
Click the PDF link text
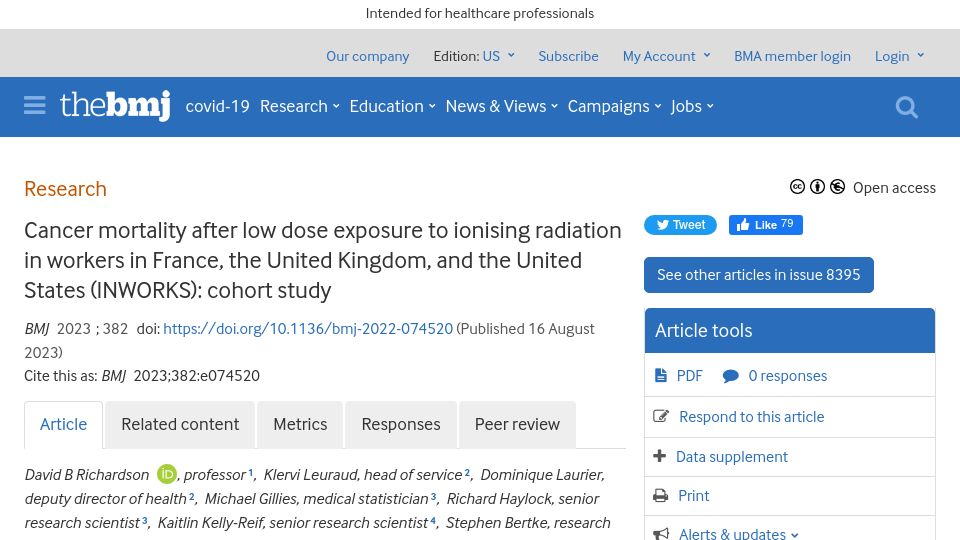click(x=689, y=375)
